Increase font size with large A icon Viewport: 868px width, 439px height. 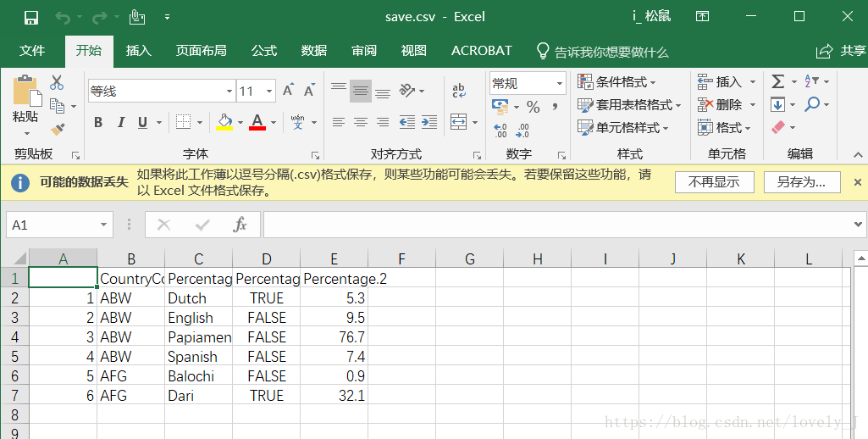point(288,91)
